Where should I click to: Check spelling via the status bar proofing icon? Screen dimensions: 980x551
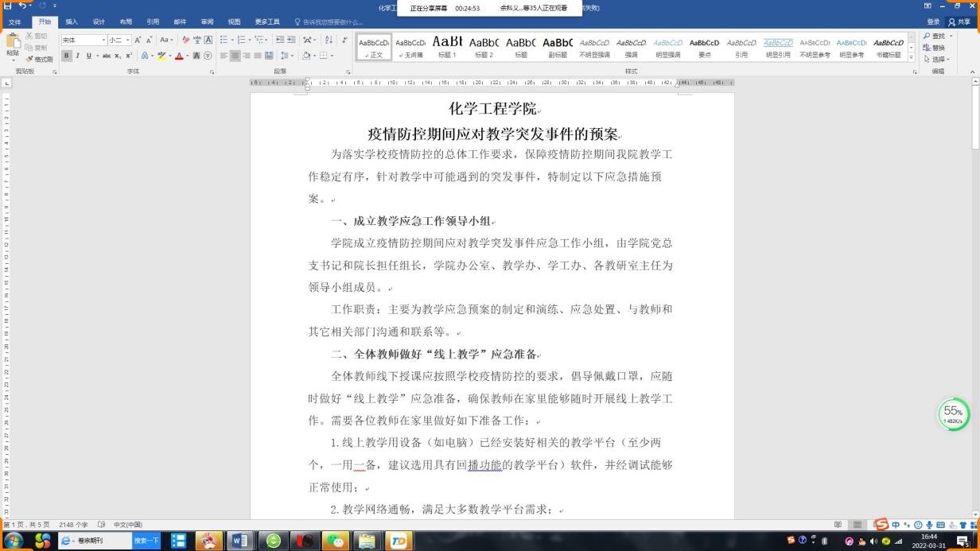click(x=101, y=525)
